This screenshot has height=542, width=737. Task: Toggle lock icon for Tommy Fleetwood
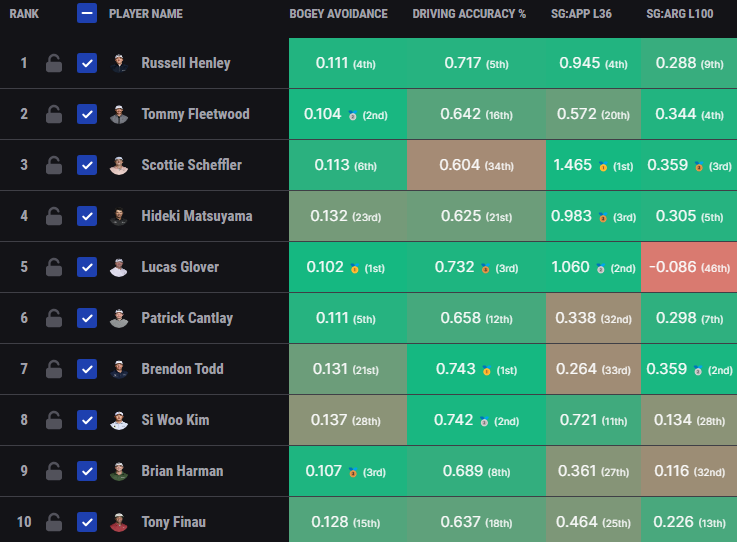54,114
